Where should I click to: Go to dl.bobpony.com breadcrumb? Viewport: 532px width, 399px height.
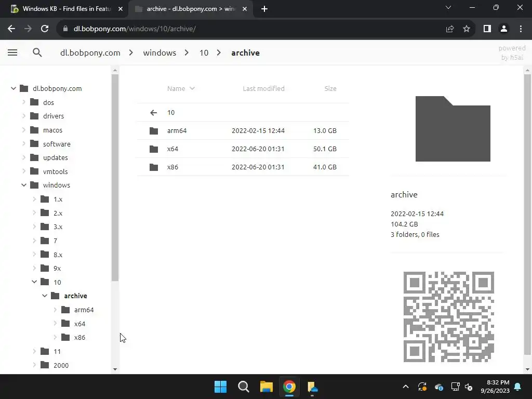pos(90,52)
